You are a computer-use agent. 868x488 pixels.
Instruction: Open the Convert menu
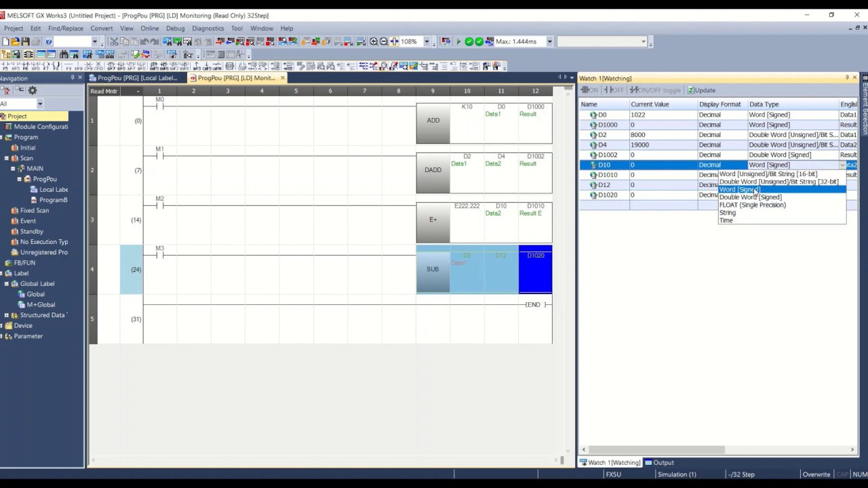click(x=102, y=28)
